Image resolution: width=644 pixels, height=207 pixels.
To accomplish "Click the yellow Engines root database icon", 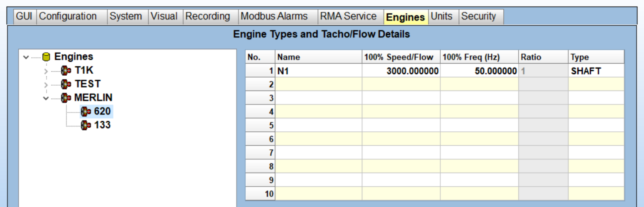I will [46, 57].
